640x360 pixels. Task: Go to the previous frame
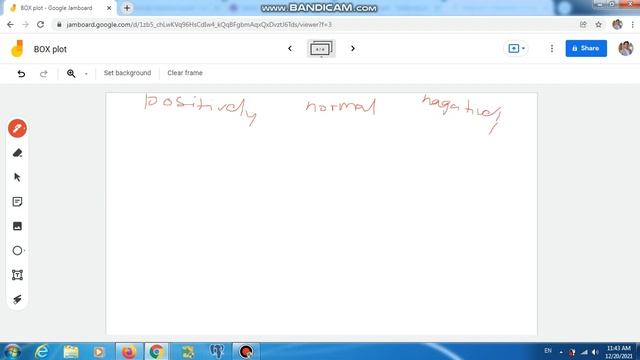[x=290, y=49]
